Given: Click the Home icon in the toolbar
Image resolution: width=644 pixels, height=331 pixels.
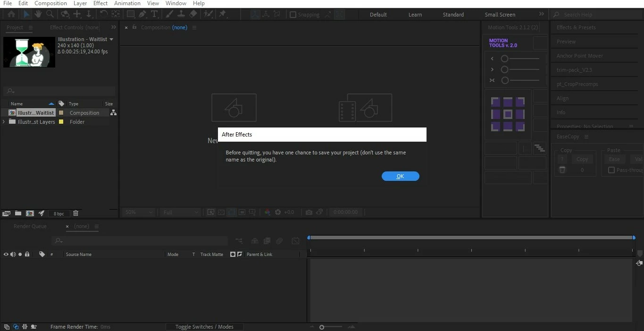Looking at the screenshot, I should click(x=11, y=14).
